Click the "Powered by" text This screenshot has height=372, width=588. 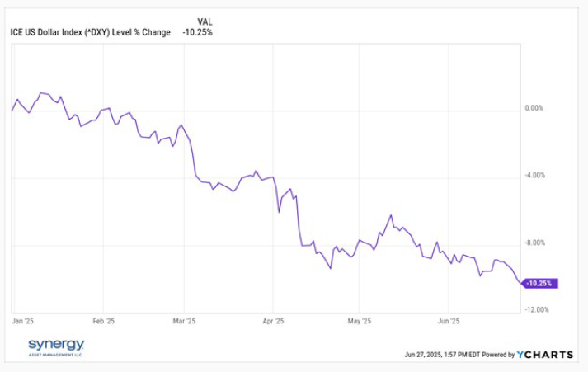pos(497,355)
